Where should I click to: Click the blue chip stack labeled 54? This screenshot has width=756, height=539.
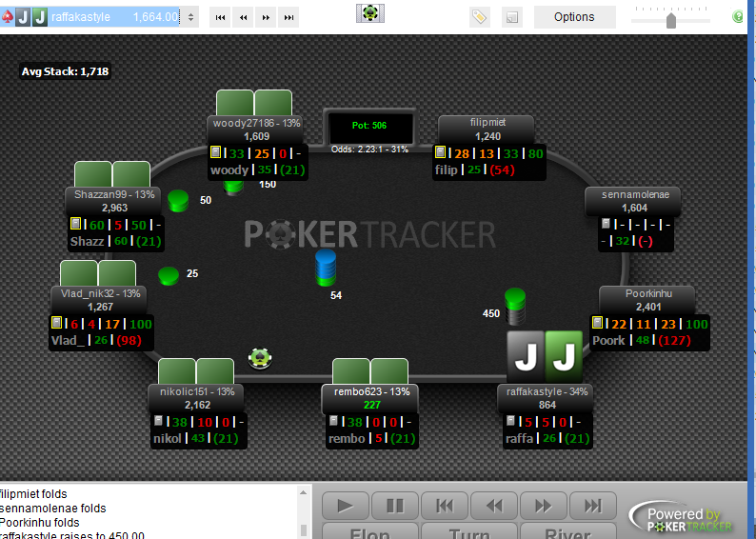(326, 267)
